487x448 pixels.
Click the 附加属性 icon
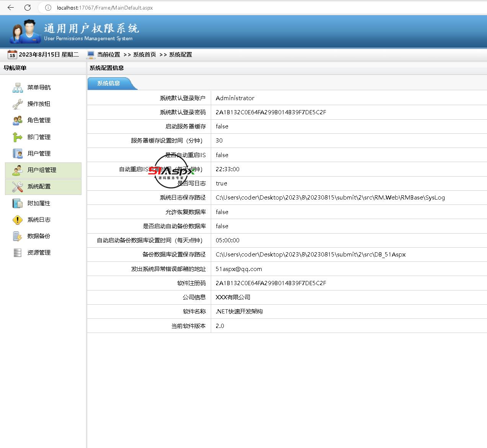pos(18,203)
